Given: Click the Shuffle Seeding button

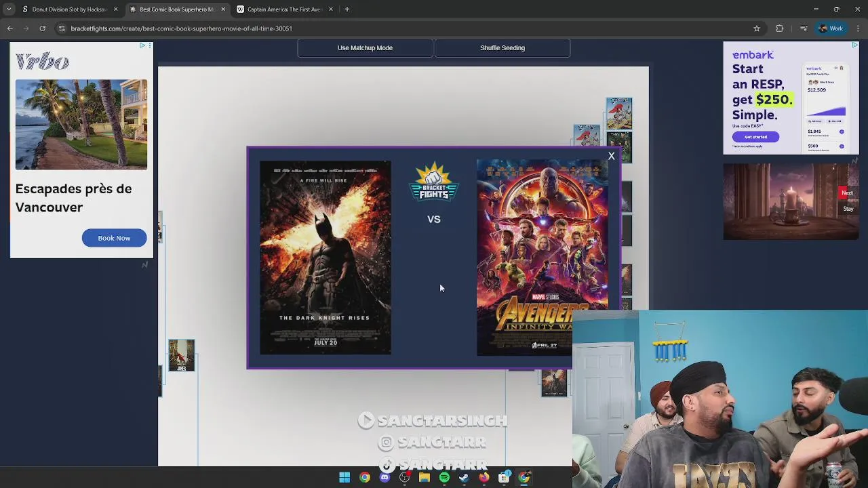Looking at the screenshot, I should point(502,48).
